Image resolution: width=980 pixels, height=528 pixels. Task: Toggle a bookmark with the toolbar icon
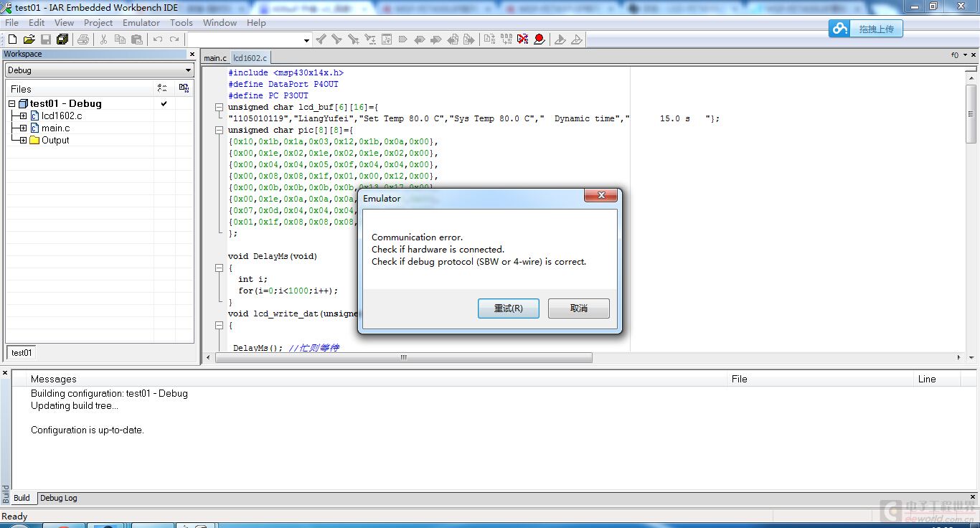[403, 39]
